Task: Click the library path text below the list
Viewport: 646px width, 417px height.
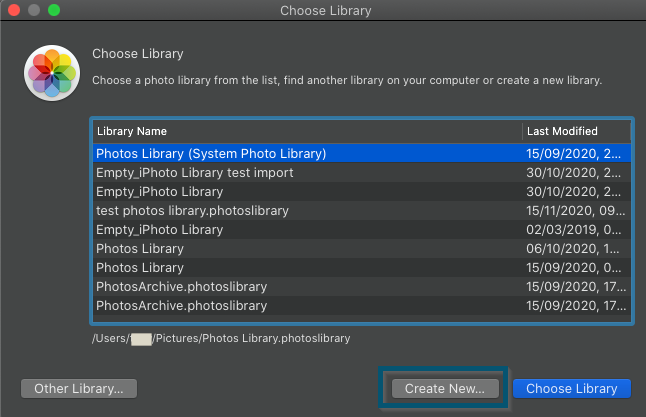Action: click(221, 338)
